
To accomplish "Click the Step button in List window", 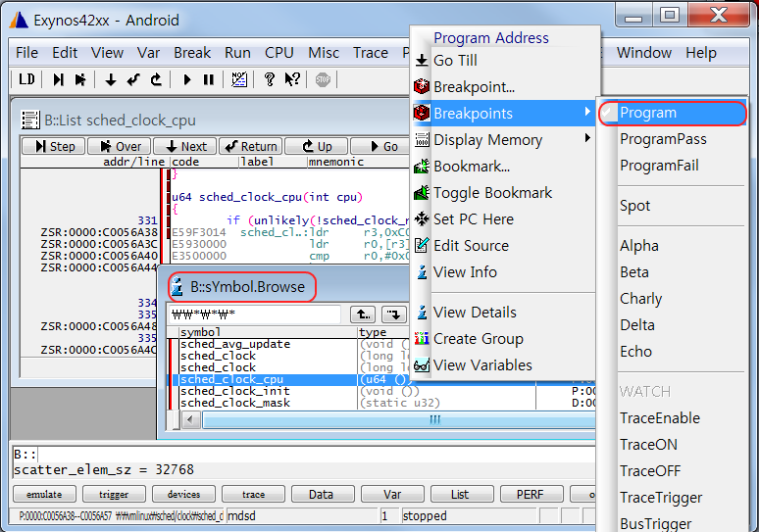I will pyautogui.click(x=53, y=146).
